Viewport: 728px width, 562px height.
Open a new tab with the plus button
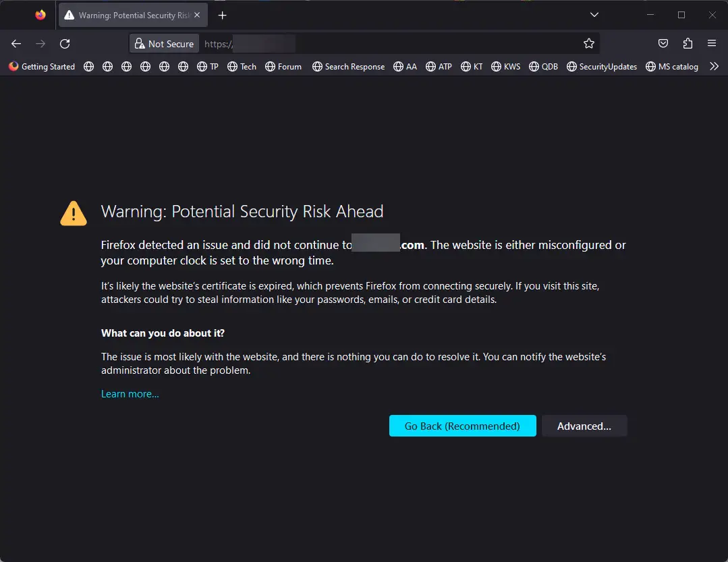(x=223, y=16)
